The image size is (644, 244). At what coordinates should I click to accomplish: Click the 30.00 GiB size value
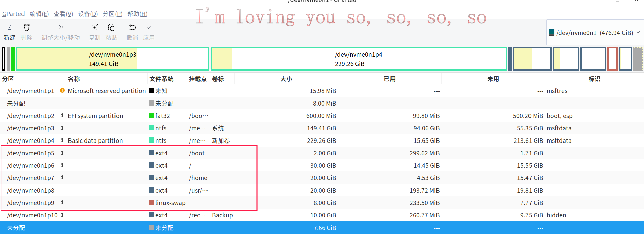click(x=323, y=165)
